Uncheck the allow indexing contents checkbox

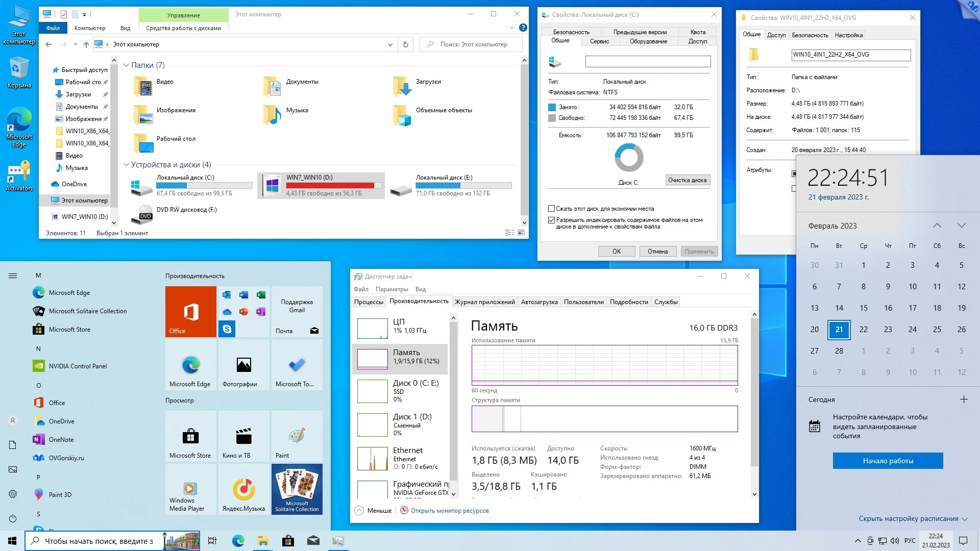[551, 220]
